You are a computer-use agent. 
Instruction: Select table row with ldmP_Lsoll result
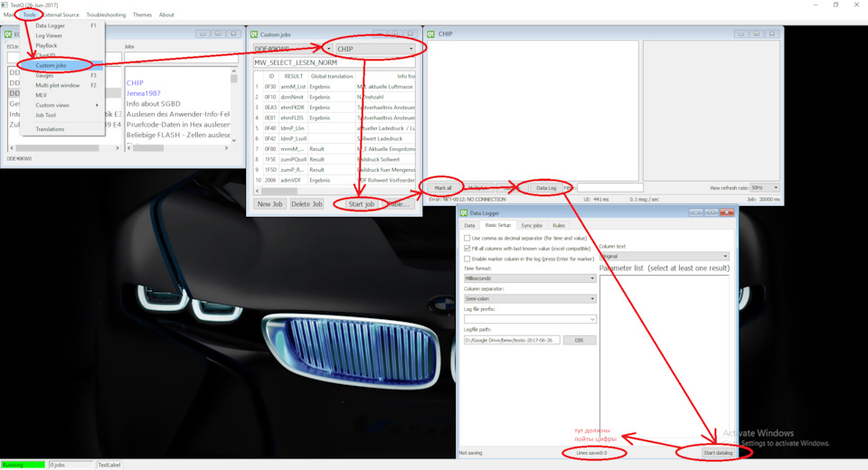point(335,138)
